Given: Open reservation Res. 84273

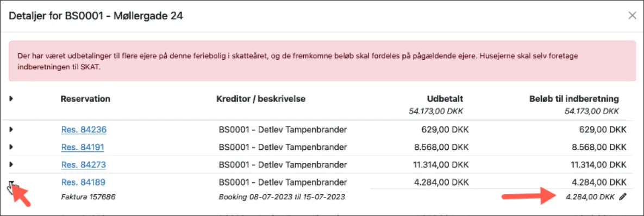Looking at the screenshot, I should (x=83, y=165).
